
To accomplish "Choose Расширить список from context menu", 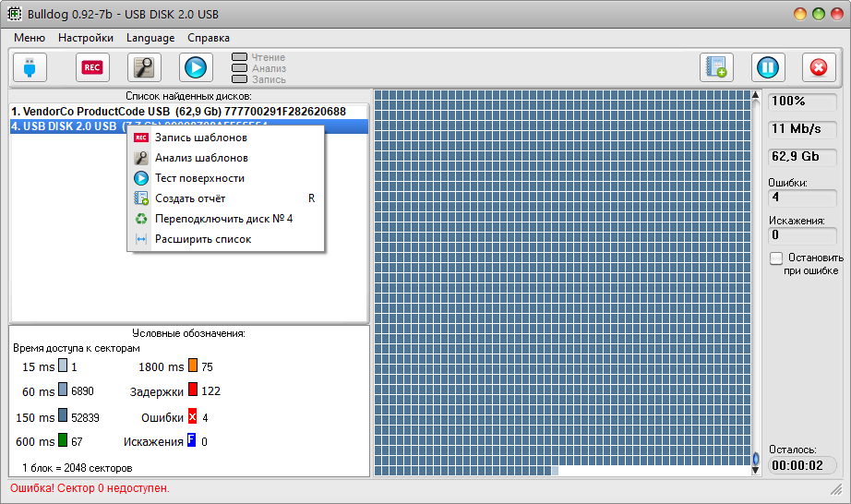I will tap(226, 239).
